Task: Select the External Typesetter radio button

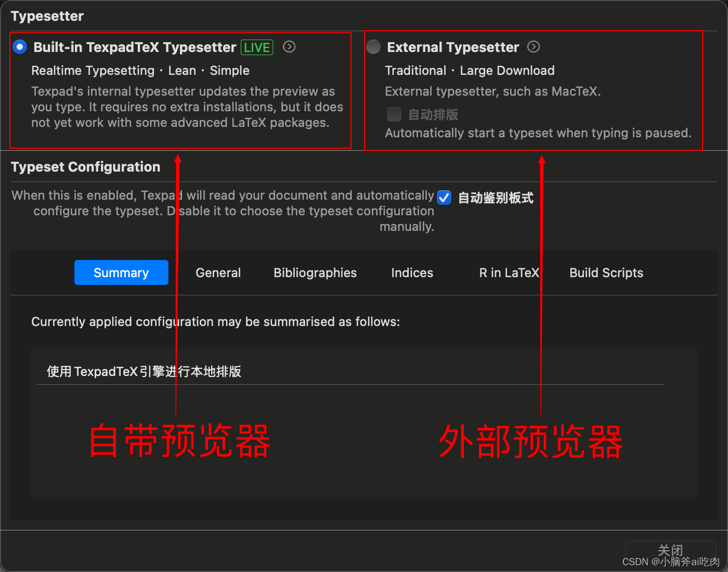Action: coord(373,47)
